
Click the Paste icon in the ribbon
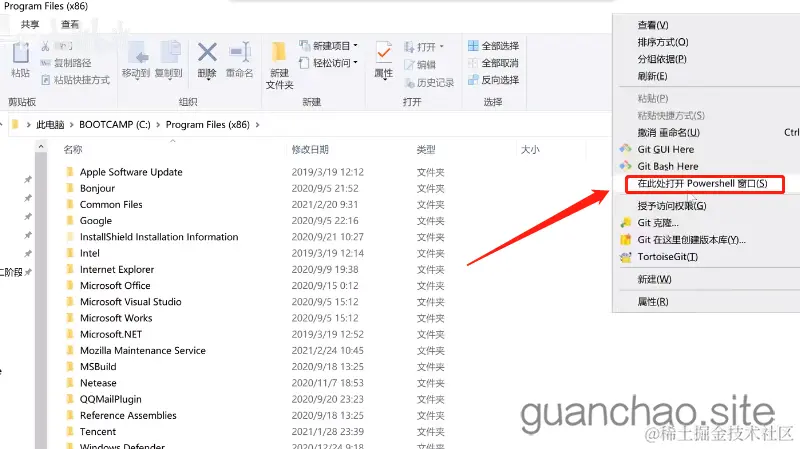[21, 53]
